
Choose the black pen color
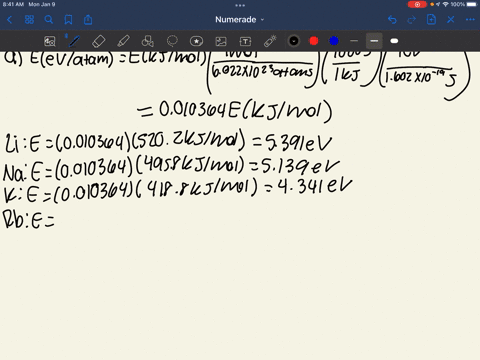[x=294, y=41]
